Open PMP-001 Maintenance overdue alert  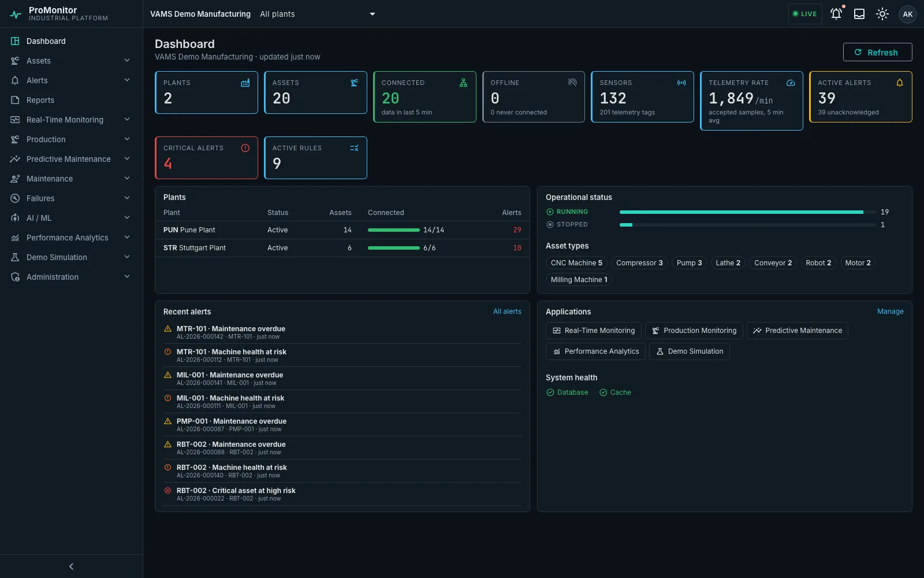click(342, 425)
